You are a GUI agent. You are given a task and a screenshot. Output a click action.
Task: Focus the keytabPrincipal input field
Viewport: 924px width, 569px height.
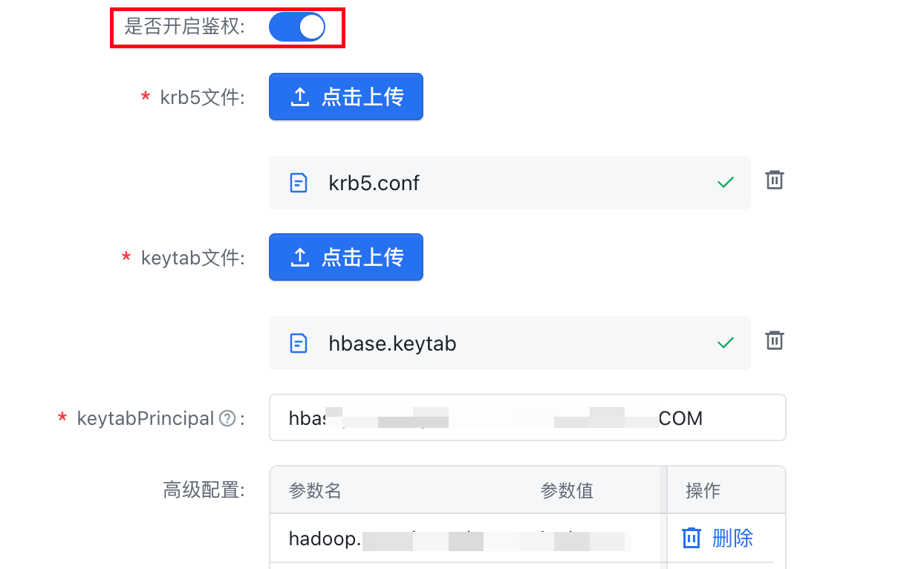click(527, 418)
